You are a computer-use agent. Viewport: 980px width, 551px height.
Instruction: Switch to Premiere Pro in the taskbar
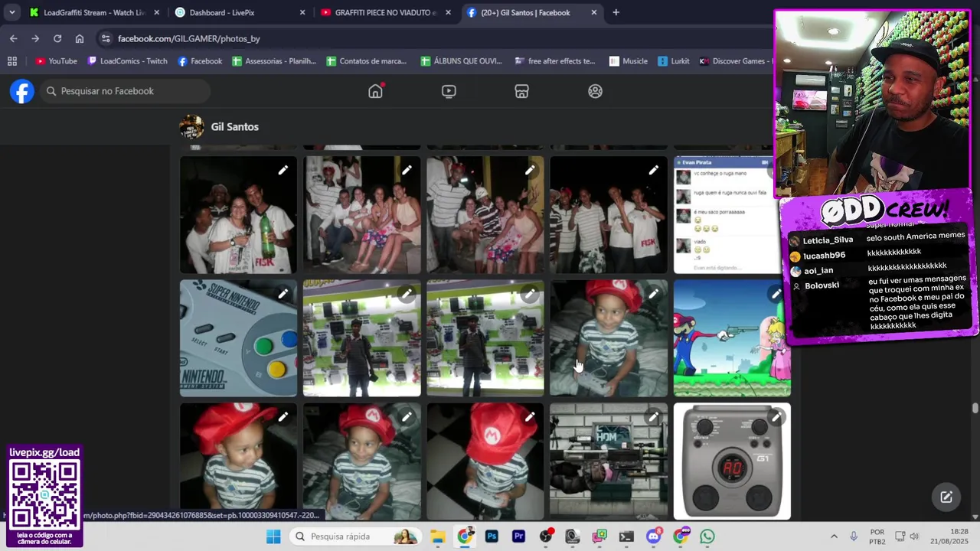518,536
